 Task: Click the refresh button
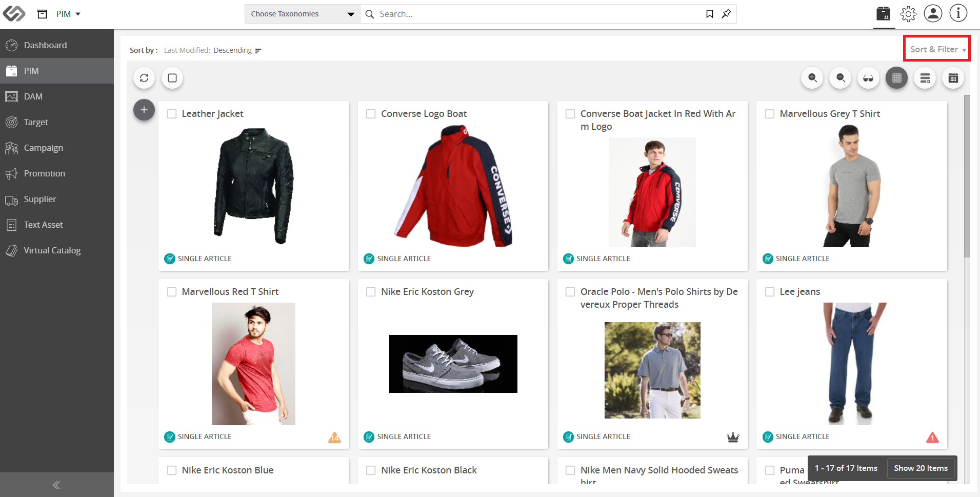click(x=144, y=78)
